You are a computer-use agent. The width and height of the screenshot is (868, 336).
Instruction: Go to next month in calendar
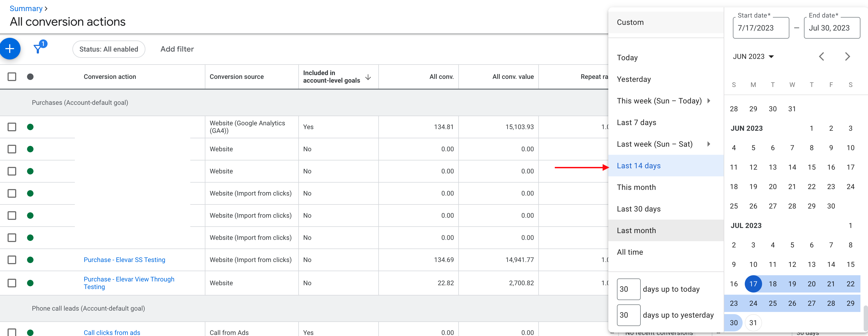(x=847, y=56)
